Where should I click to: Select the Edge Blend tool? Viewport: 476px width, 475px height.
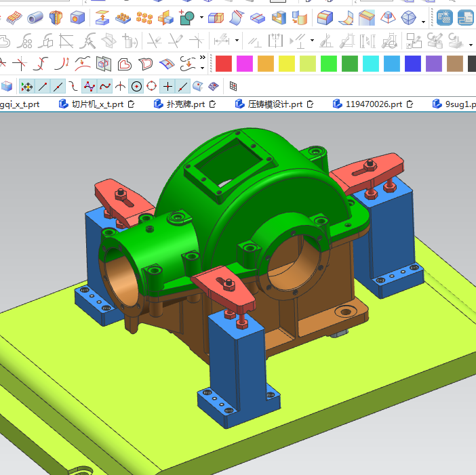click(x=325, y=18)
